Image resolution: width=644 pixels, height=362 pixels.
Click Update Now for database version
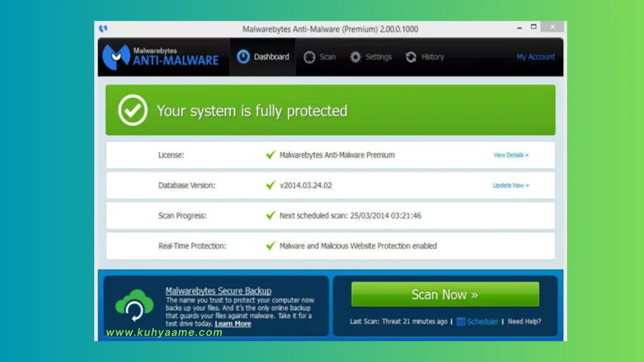511,185
